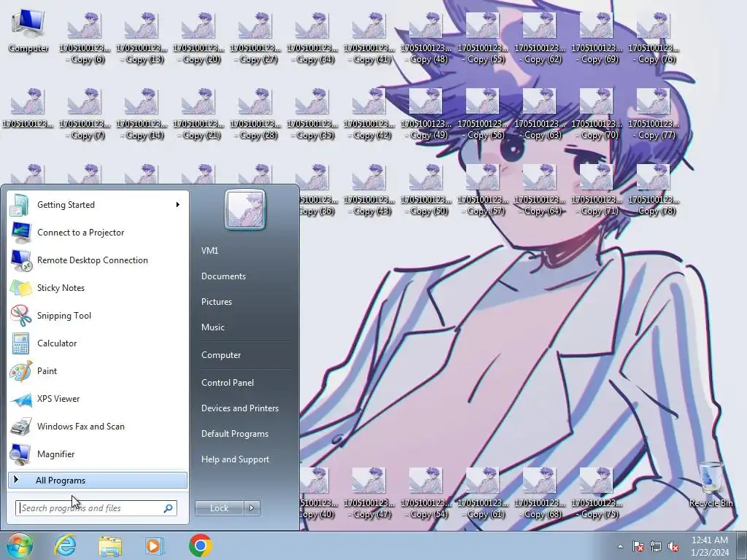Launch Calculator from the Start menu
The width and height of the screenshot is (747, 560).
pos(98,343)
